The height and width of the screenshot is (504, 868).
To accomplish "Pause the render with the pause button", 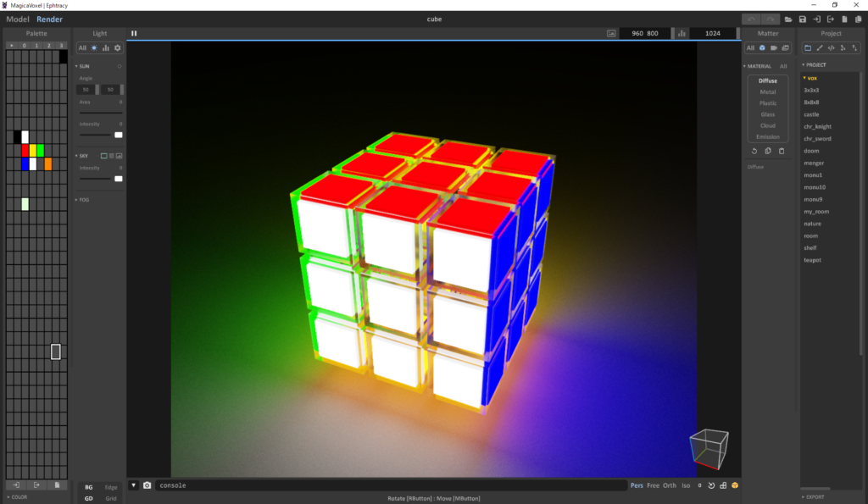I will coord(134,34).
